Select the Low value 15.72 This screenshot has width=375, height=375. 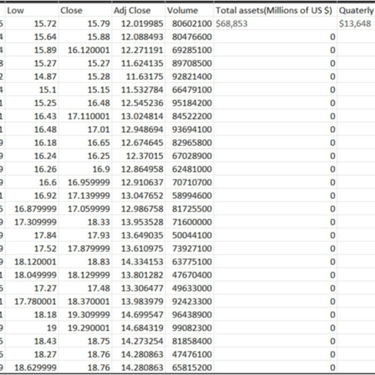tap(45, 24)
